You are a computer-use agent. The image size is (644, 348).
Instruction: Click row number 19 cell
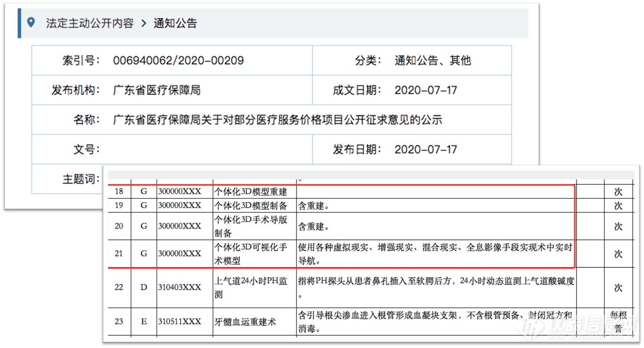[x=119, y=206]
